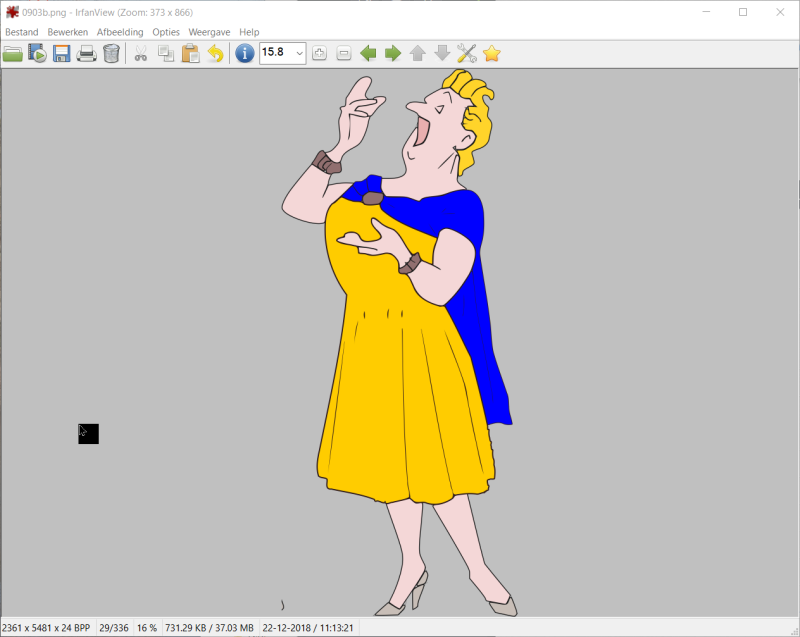This screenshot has width=800, height=637.
Task: Go to the next image with the right green arrow
Action: pos(393,54)
